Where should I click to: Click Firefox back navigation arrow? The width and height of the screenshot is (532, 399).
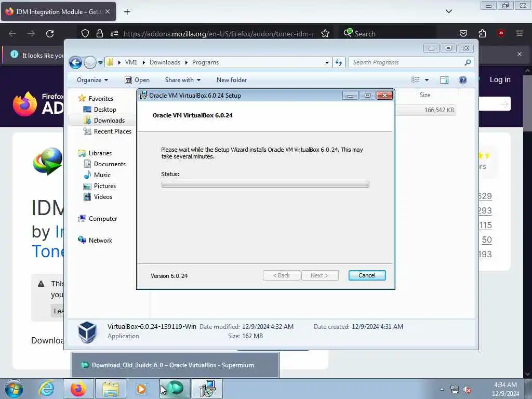point(12,34)
